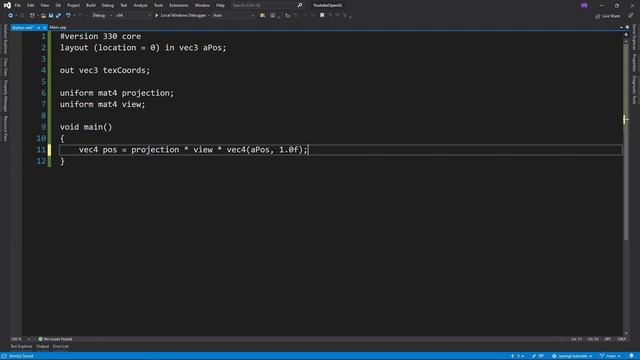Click the document list dropdown arrow
This screenshot has width=640, height=360.
tap(621, 27)
